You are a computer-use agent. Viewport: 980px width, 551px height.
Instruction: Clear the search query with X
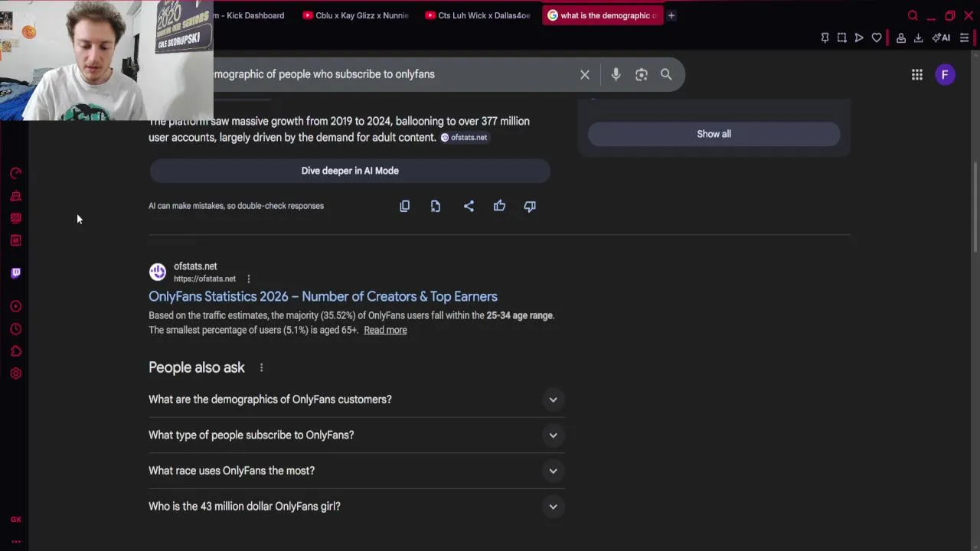pyautogui.click(x=585, y=74)
